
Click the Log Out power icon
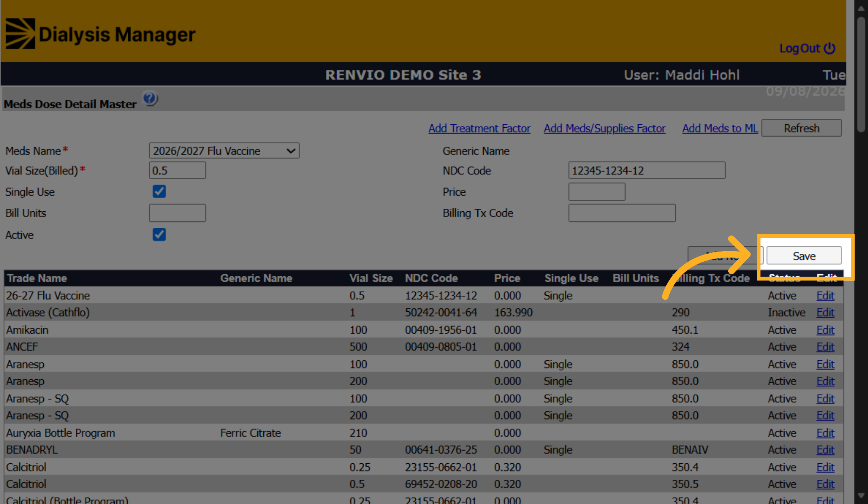830,48
